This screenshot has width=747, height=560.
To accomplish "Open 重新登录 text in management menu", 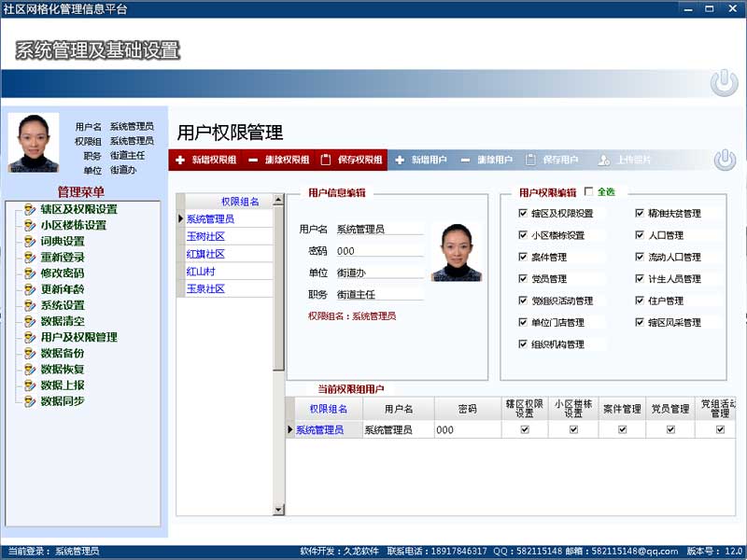I will (x=63, y=258).
